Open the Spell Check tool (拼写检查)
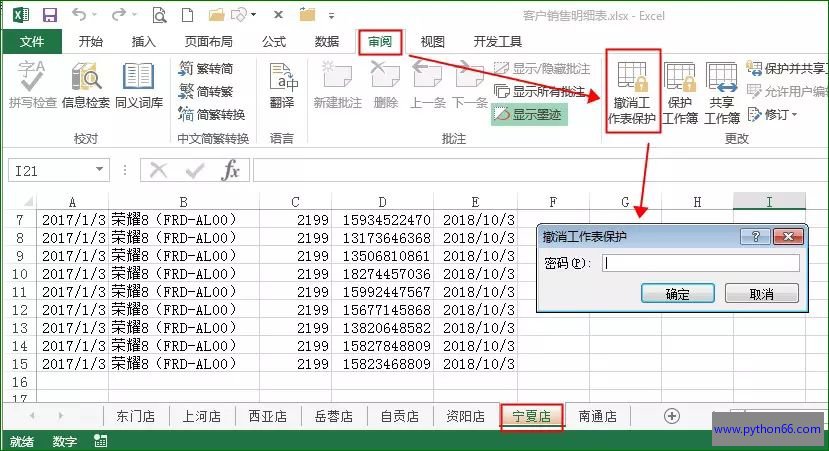Screen dimensions: 829x451 coord(32,86)
